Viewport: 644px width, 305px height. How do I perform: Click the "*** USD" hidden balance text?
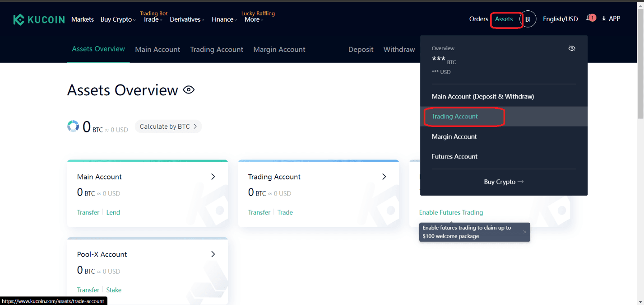(441, 72)
